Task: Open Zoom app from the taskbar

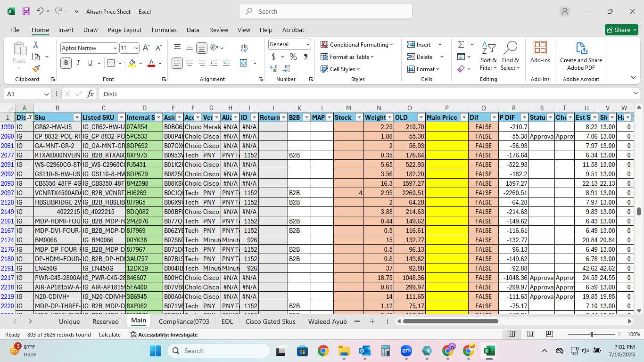Action: pyautogui.click(x=406, y=351)
